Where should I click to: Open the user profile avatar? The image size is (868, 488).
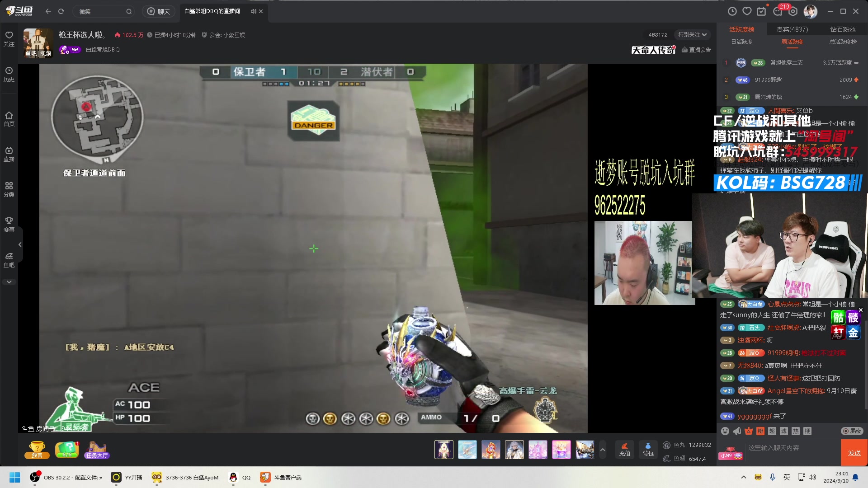pyautogui.click(x=810, y=11)
